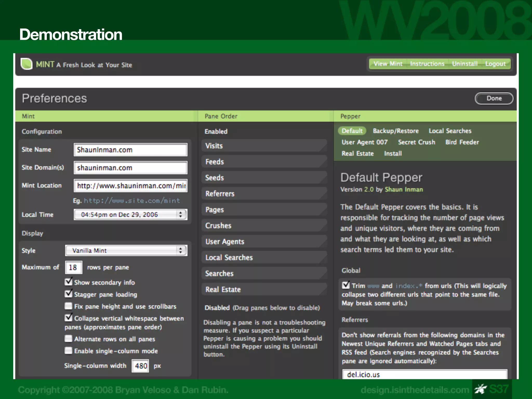Open the Local Searches pepper tab
Viewport: 532px width, 399px height.
click(x=450, y=131)
